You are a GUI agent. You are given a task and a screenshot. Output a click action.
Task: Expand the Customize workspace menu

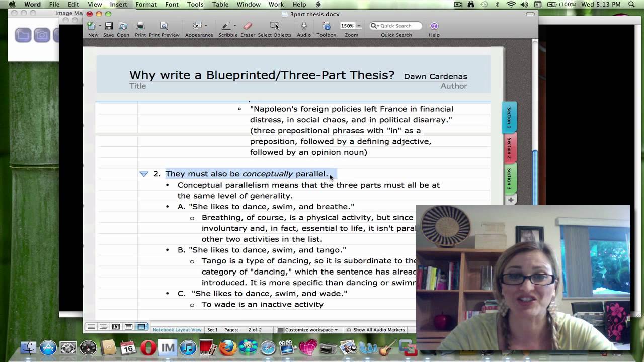point(308,330)
